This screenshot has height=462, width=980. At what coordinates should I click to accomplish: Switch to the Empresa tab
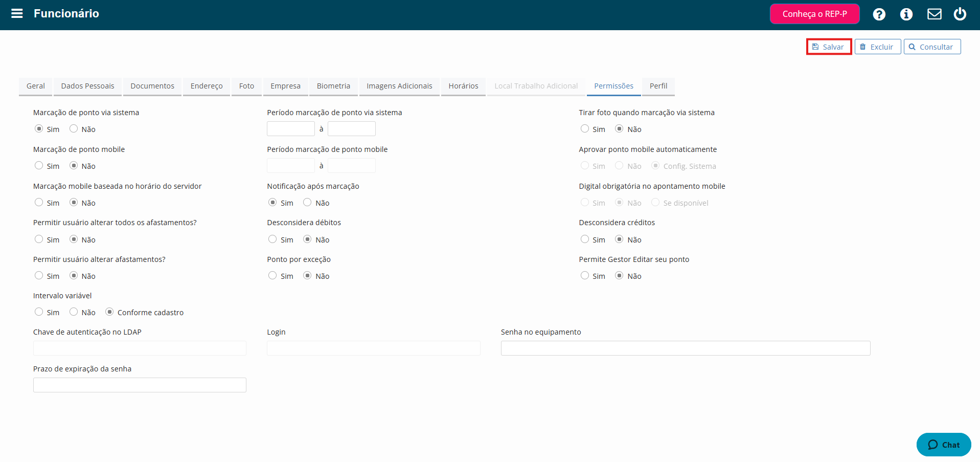[285, 86]
